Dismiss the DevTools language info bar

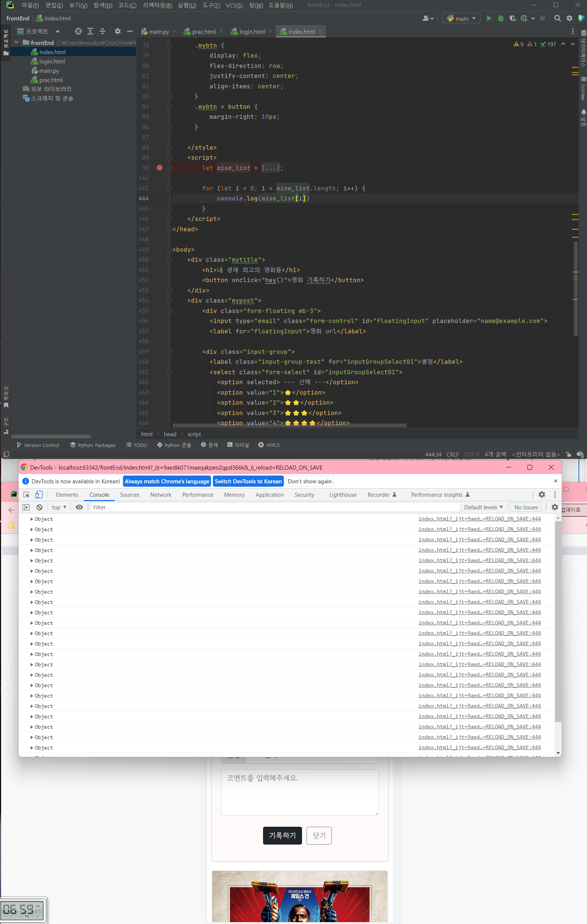coord(555,481)
